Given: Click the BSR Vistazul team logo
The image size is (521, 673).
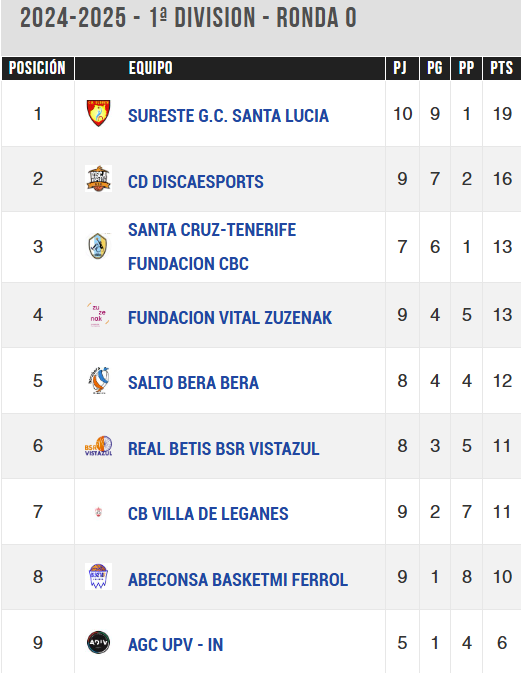Looking at the screenshot, I should [x=98, y=446].
